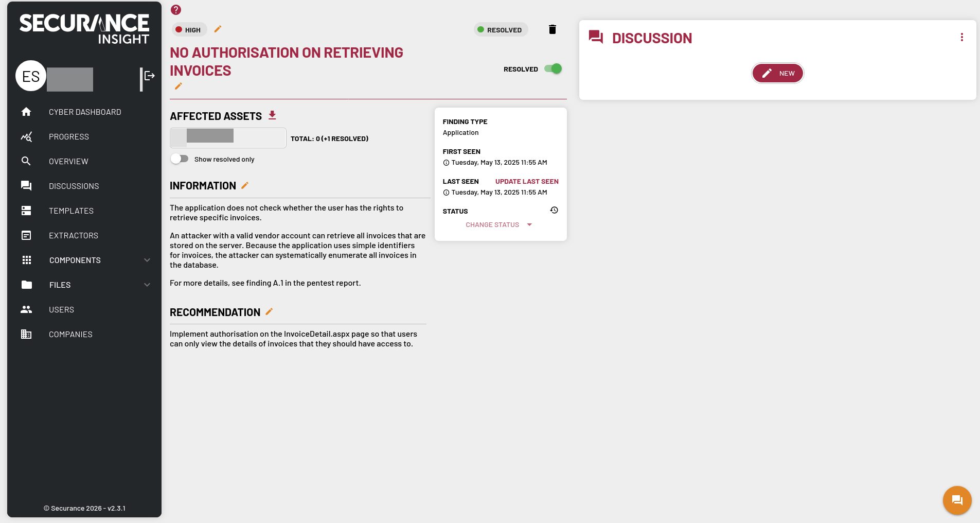Click Update Last Seen link
Screen dimensions: 980x523
tap(526, 182)
